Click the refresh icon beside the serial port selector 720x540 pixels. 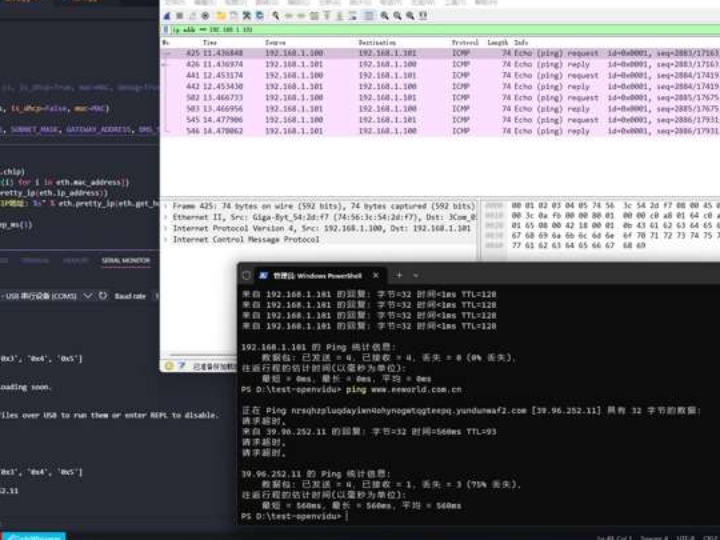tap(103, 296)
